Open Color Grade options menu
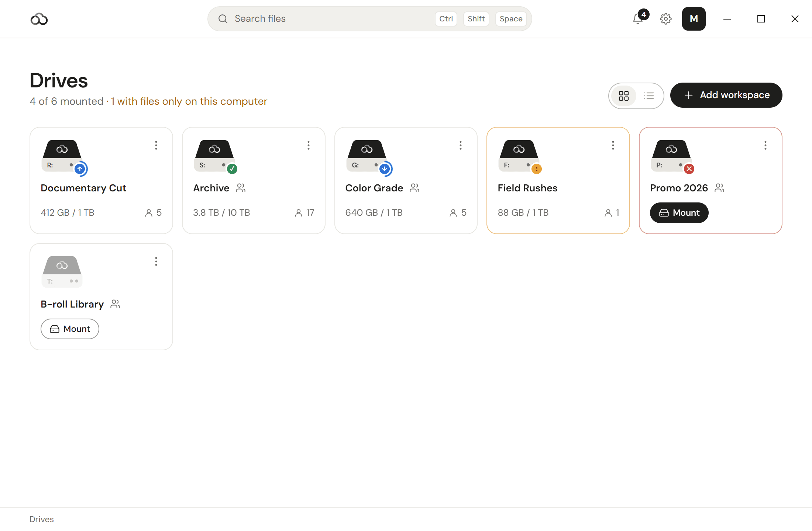This screenshot has height=531, width=812. [x=461, y=145]
